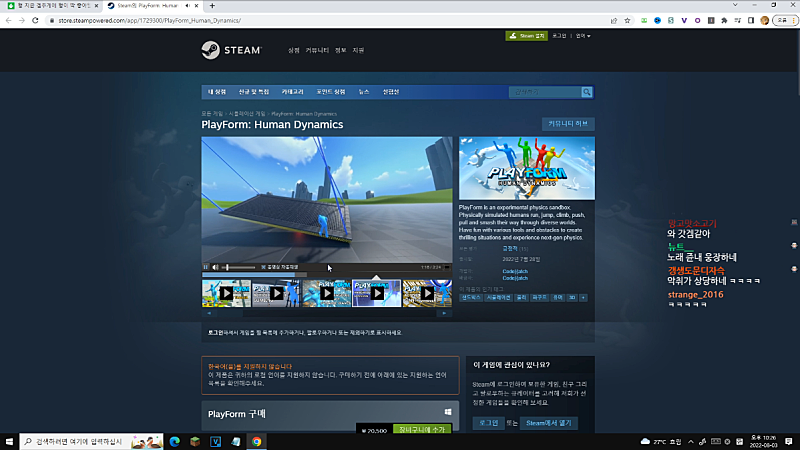
Task: Click the green Steam 설치 button
Action: (527, 36)
